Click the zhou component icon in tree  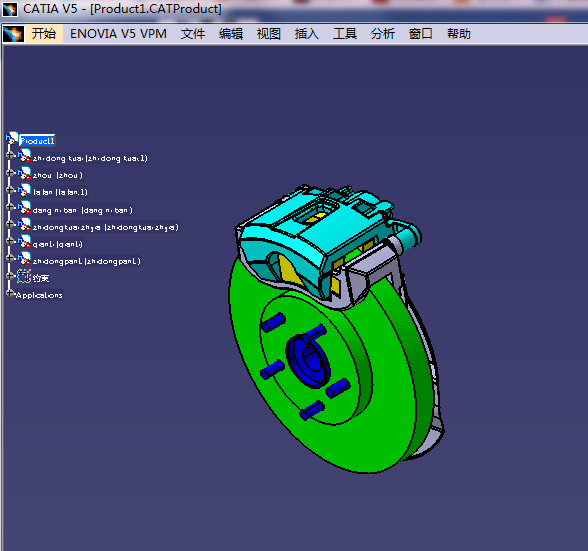pyautogui.click(x=24, y=173)
